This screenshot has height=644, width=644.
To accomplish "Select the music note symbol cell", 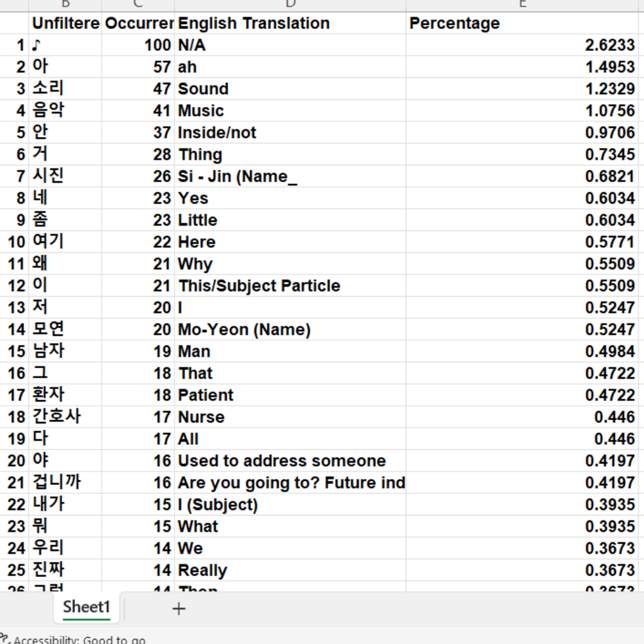I will pyautogui.click(x=65, y=45).
